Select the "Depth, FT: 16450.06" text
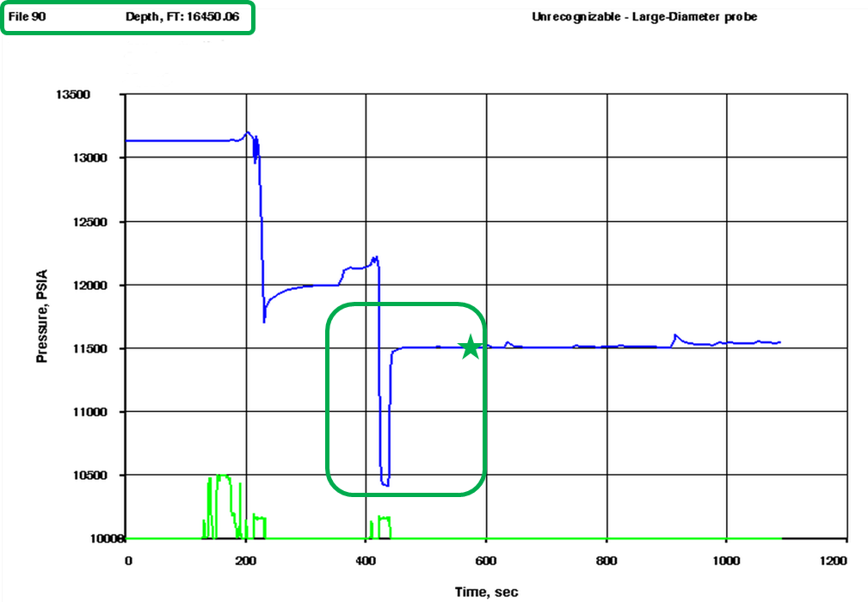 coord(182,16)
